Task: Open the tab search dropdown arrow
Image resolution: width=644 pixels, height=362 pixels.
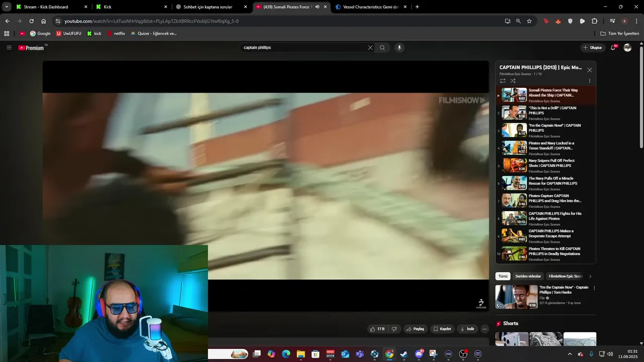Action: point(7,7)
